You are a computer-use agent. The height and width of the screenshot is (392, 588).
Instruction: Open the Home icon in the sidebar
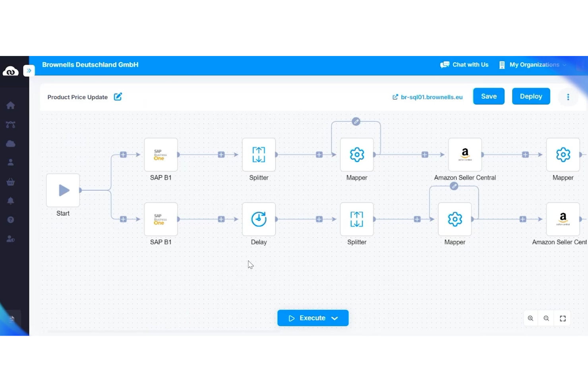tap(10, 105)
